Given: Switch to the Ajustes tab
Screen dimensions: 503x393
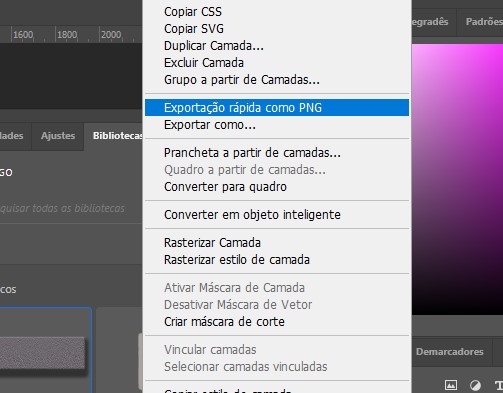Looking at the screenshot, I should tap(58, 136).
